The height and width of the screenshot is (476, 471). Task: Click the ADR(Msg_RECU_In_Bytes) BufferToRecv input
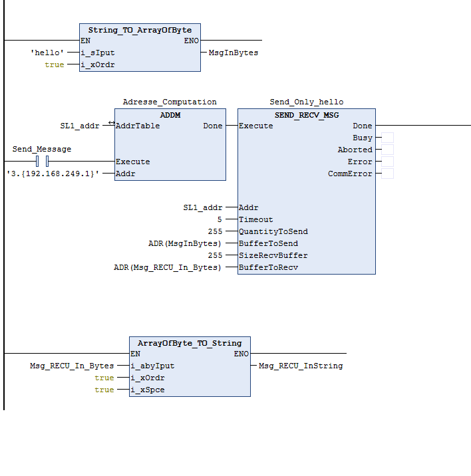168,267
